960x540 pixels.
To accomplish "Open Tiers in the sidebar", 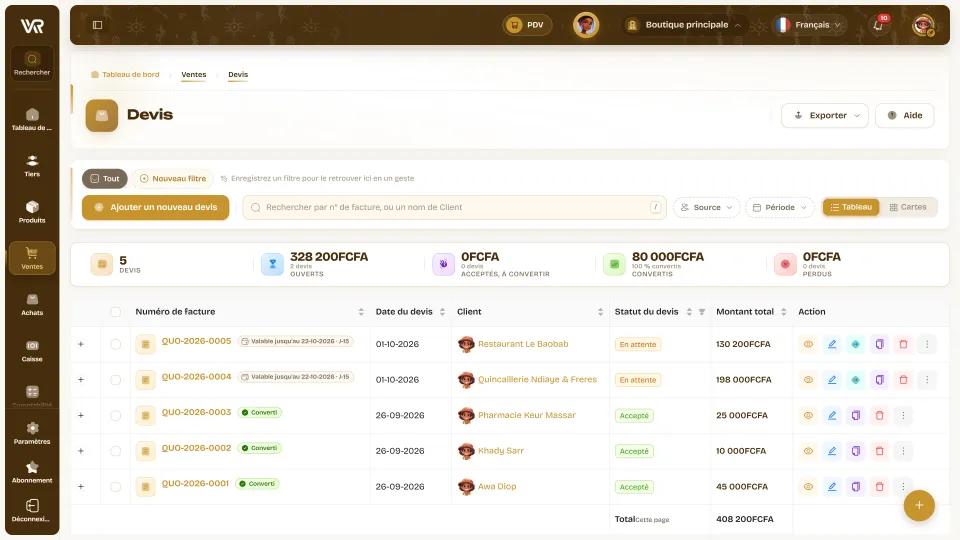I will (x=32, y=166).
